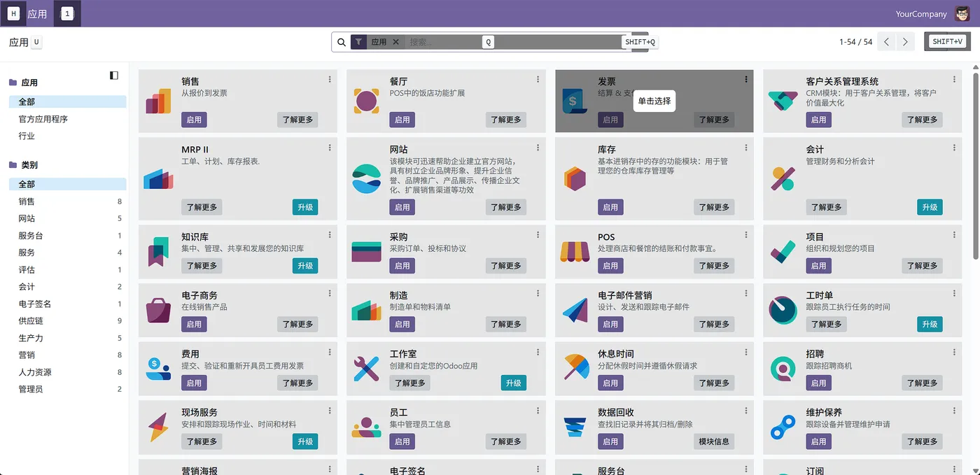
Task: Click 模块信息 on the 数据回收 card
Action: pos(714,441)
